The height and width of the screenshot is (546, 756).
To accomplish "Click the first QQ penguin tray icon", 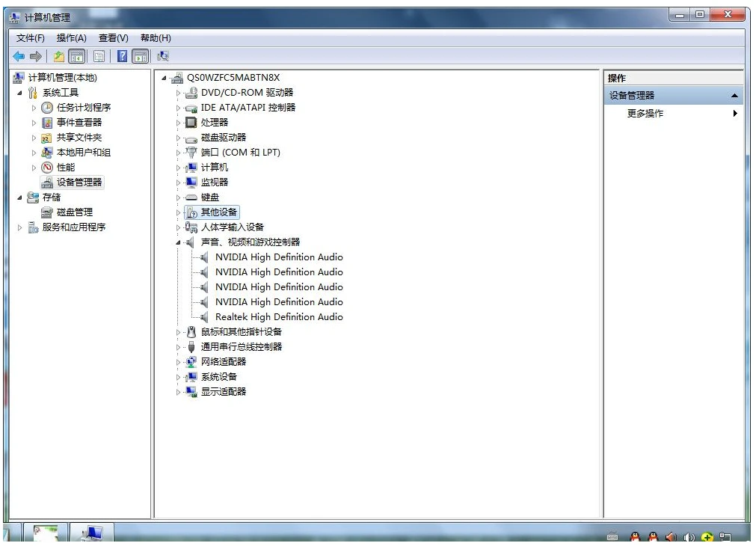I will click(635, 536).
